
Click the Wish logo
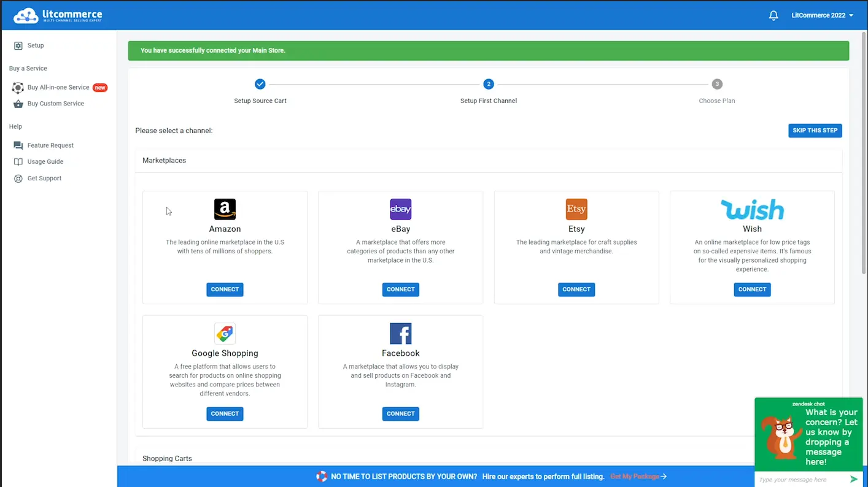click(752, 209)
